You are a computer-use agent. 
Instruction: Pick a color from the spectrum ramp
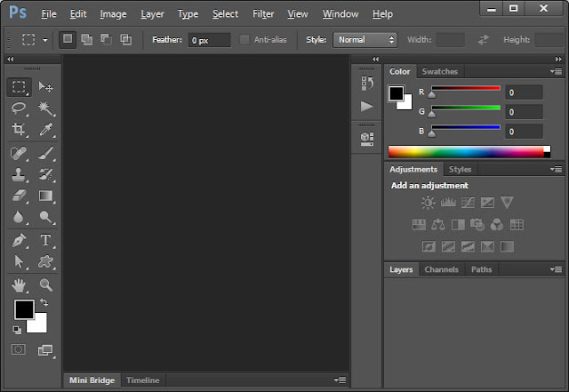[469, 152]
